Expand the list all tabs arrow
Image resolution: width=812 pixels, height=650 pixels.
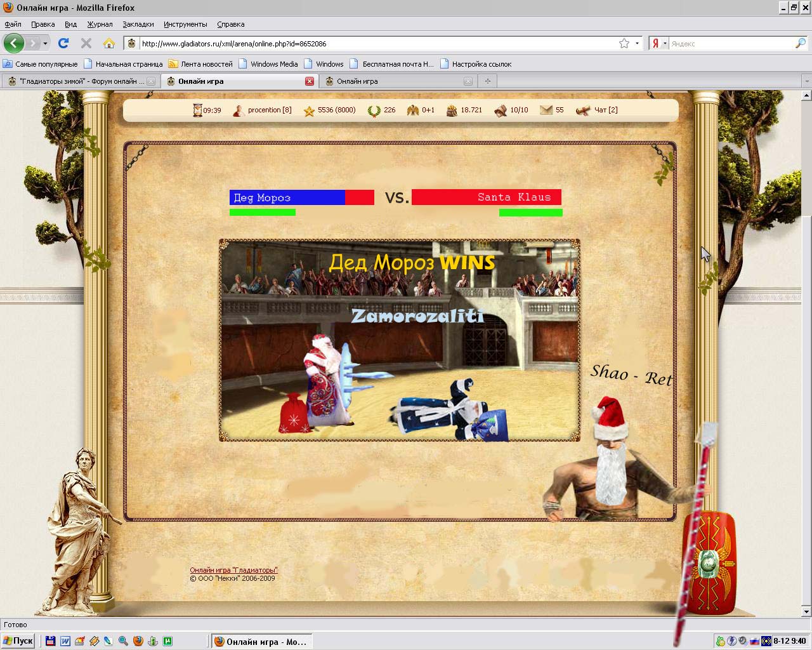click(806, 81)
